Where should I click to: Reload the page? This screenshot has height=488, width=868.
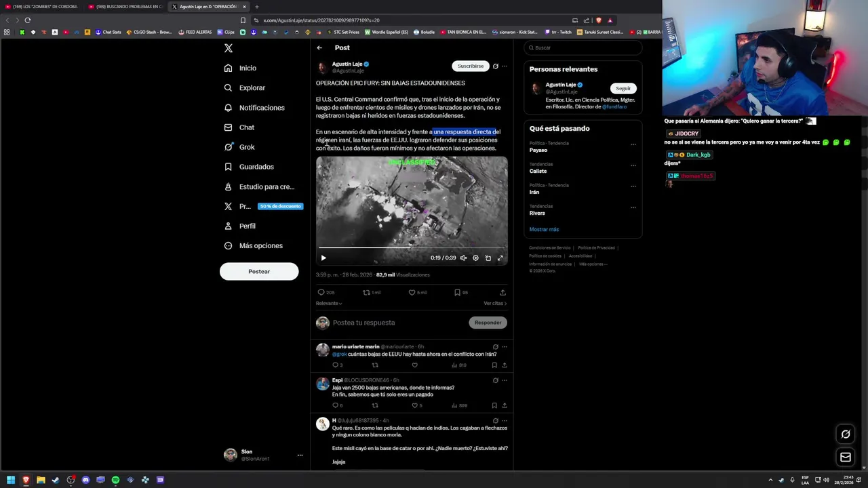[27, 20]
